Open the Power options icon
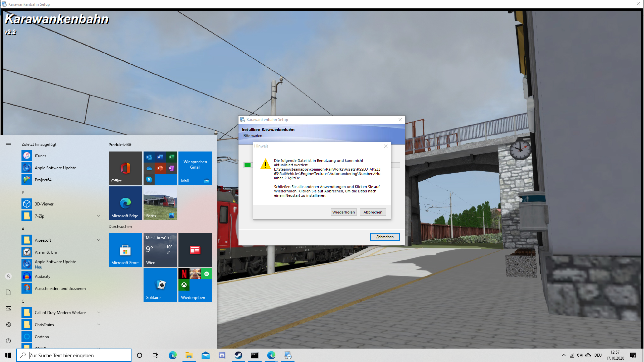This screenshot has height=362, width=644. (8, 341)
